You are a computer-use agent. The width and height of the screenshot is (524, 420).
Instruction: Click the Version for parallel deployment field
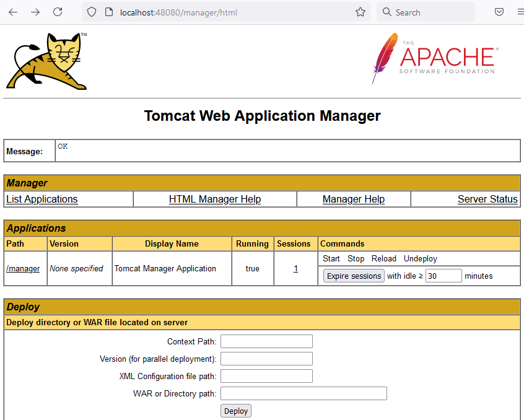pyautogui.click(x=266, y=359)
